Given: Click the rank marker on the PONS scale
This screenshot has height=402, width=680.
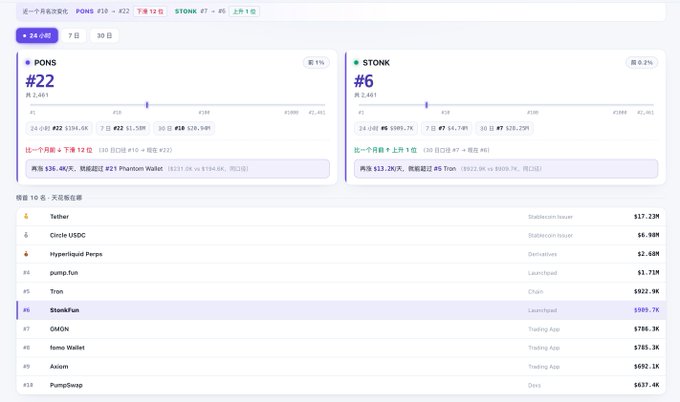Looking at the screenshot, I should tap(147, 105).
